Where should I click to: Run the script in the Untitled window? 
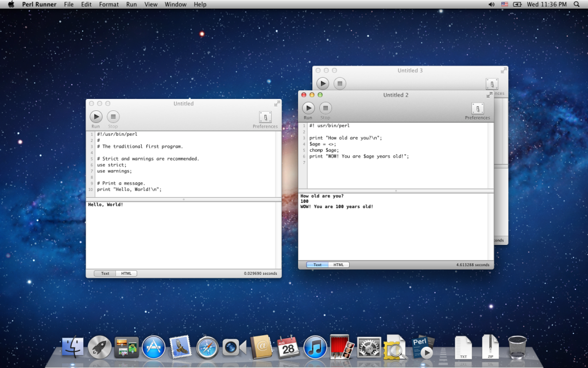pyautogui.click(x=96, y=117)
